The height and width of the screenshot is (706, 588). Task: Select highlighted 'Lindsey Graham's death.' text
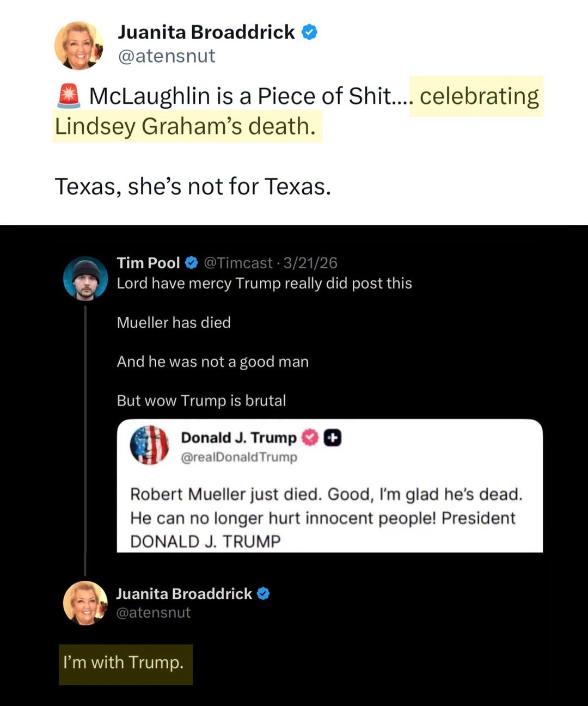[185, 126]
